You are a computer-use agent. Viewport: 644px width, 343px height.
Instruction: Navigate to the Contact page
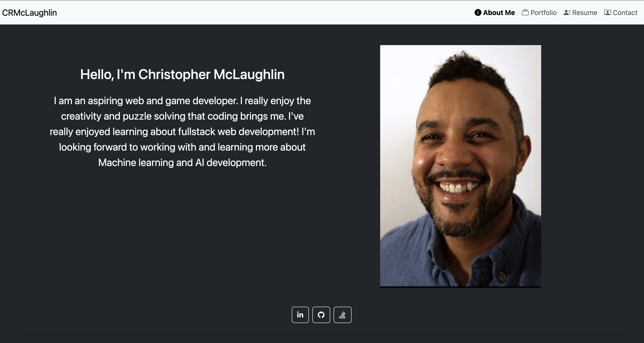point(621,12)
